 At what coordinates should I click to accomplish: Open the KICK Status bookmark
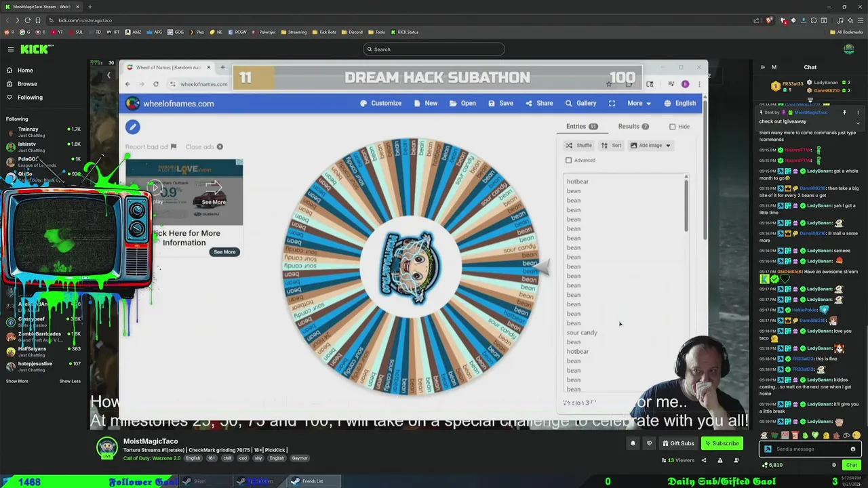pyautogui.click(x=405, y=32)
